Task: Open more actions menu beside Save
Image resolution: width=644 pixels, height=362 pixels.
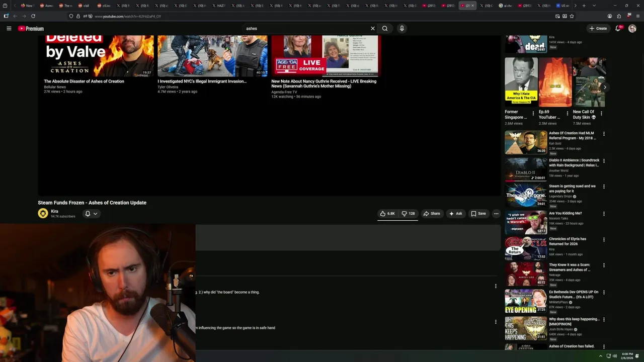Action: pyautogui.click(x=496, y=214)
